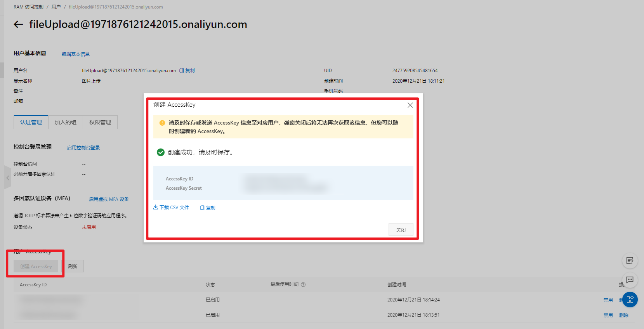Click the 创建 AccessKey button
Viewport: 644px width, 329px height.
(x=36, y=266)
